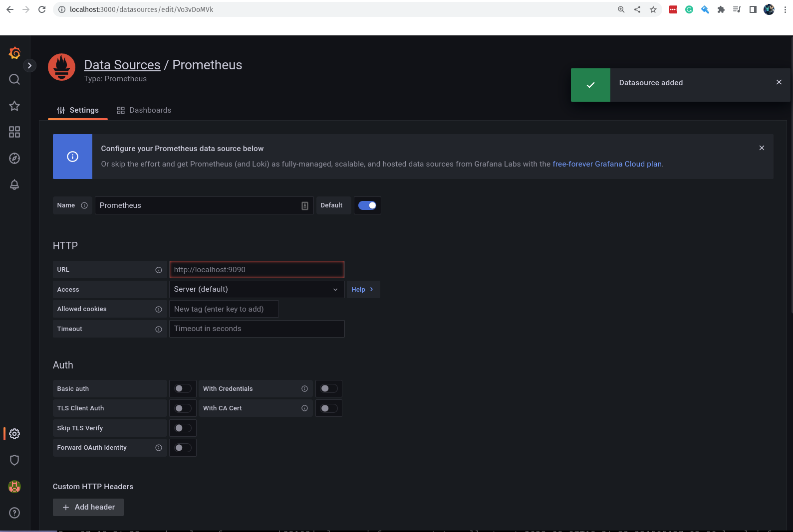Click the share icon in the address bar
This screenshot has width=793, height=532.
[x=637, y=9]
